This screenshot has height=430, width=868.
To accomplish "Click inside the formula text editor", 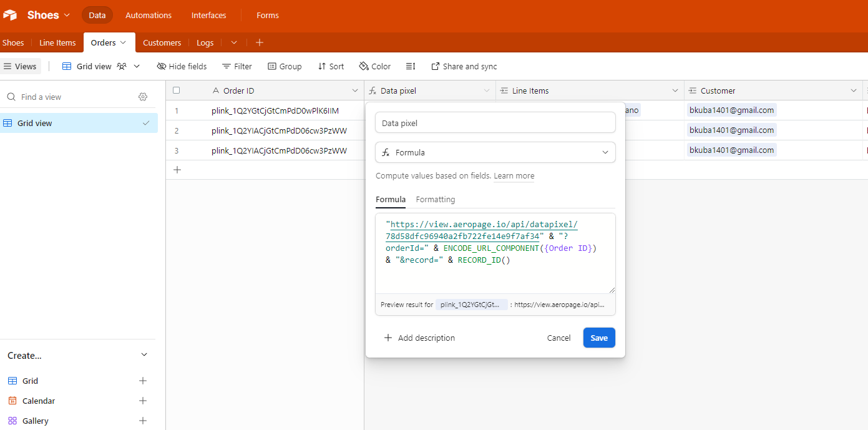I will point(495,253).
